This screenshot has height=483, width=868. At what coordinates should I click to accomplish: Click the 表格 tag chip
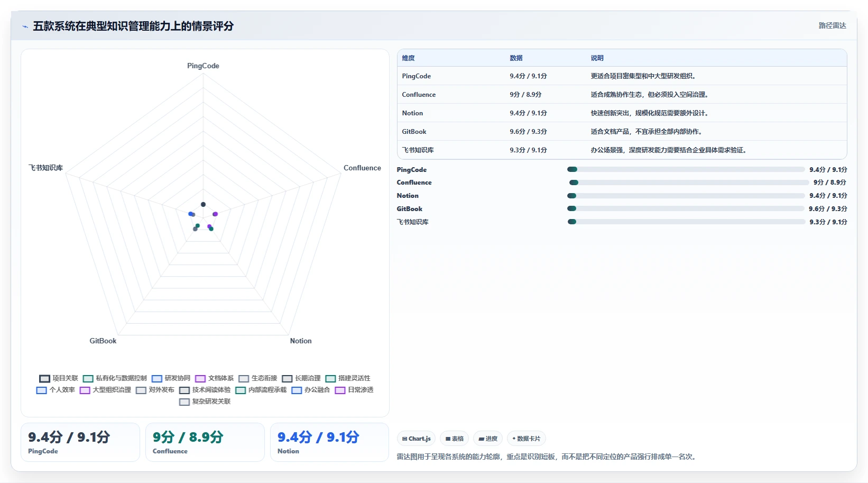coord(455,439)
